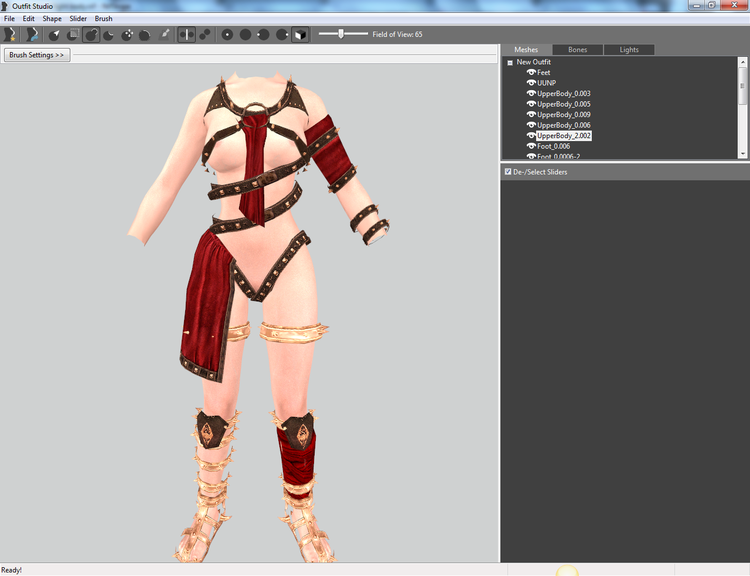Click the New Outfit root label
The width and height of the screenshot is (750, 576).
[x=533, y=62]
